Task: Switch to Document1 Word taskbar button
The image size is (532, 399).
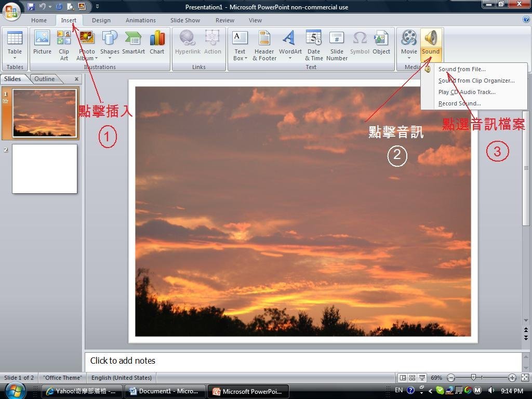Action: 165,391
